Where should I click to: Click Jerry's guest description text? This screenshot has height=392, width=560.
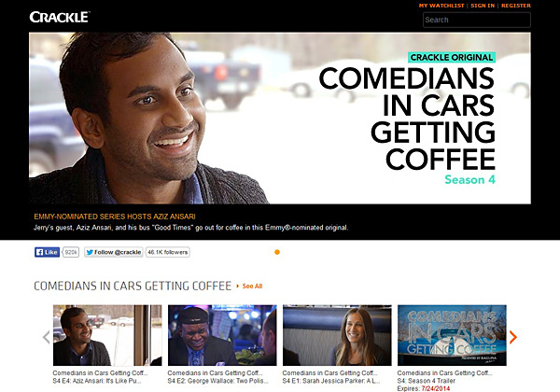point(190,228)
